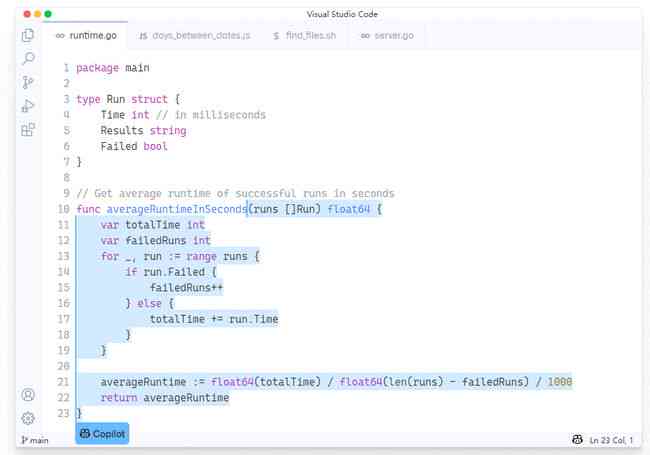Image resolution: width=650 pixels, height=455 pixels.
Task: Click '// in milliseconds' comment on line 4
Action: 211,115
